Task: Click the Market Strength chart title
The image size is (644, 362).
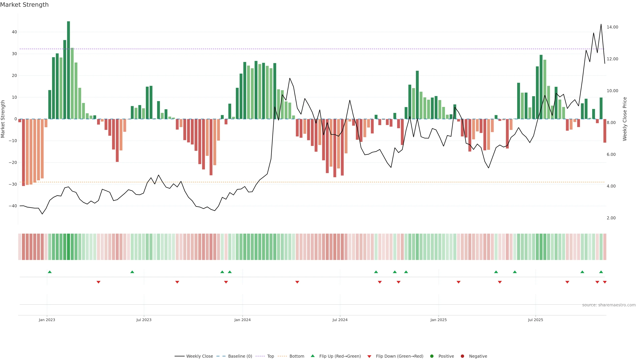Action: click(x=24, y=5)
